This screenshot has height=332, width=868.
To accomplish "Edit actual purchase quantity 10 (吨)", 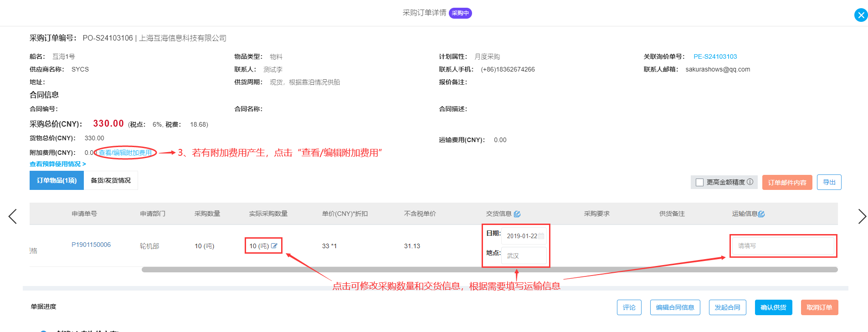I will tap(274, 246).
